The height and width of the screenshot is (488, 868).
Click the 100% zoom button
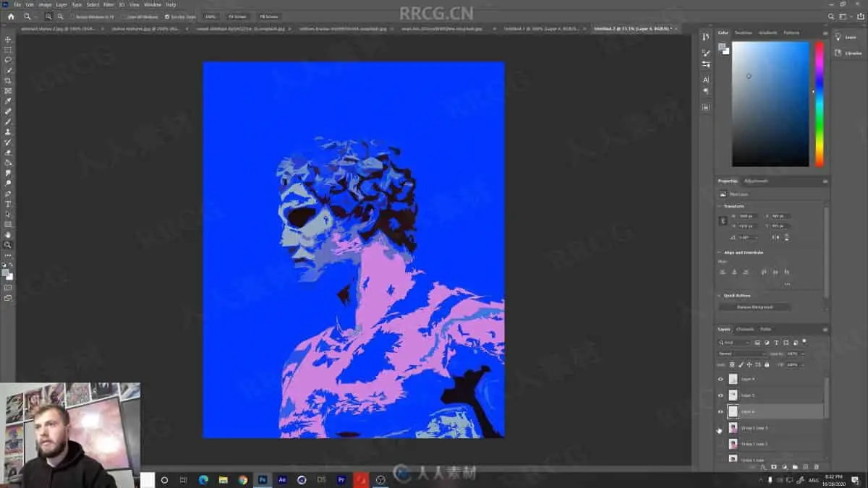[210, 16]
